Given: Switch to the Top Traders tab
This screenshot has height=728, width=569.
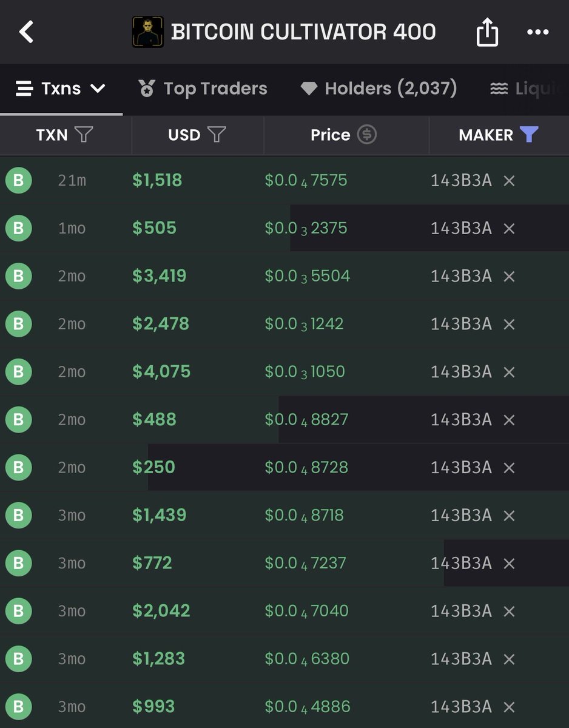Looking at the screenshot, I should click(203, 89).
